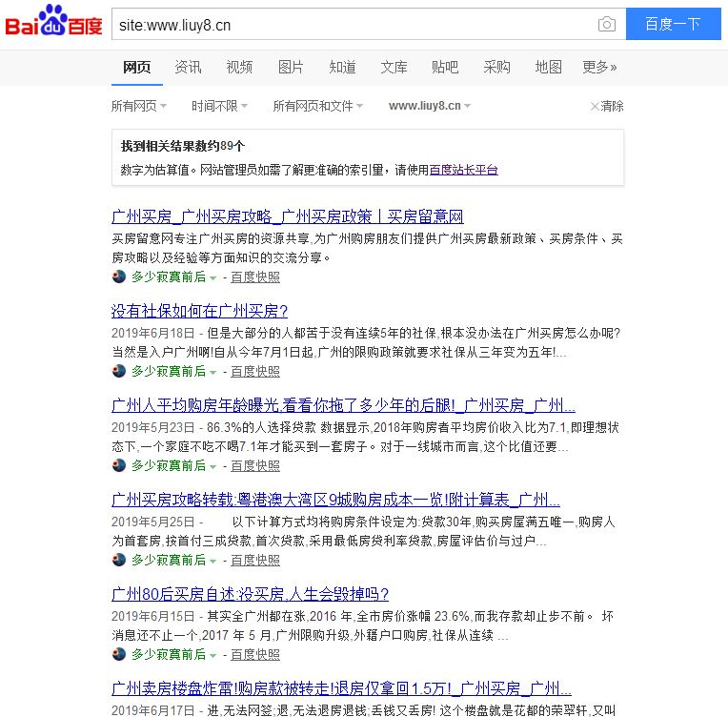This screenshot has width=728, height=717.
Task: Go to the 贴吧 tab
Action: click(x=445, y=68)
